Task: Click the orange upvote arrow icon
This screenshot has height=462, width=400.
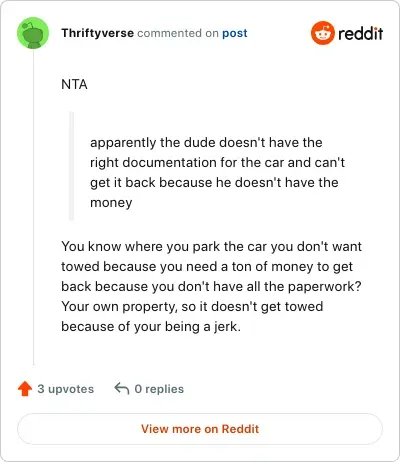Action: coord(25,389)
